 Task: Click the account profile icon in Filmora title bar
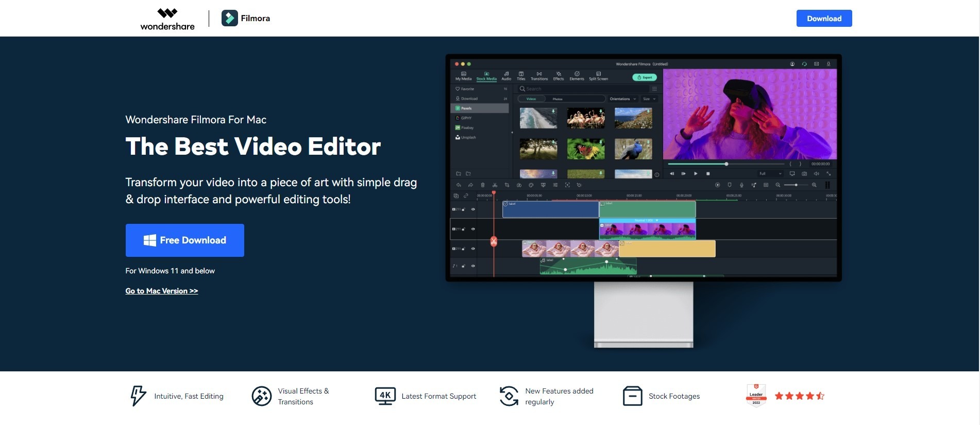792,64
